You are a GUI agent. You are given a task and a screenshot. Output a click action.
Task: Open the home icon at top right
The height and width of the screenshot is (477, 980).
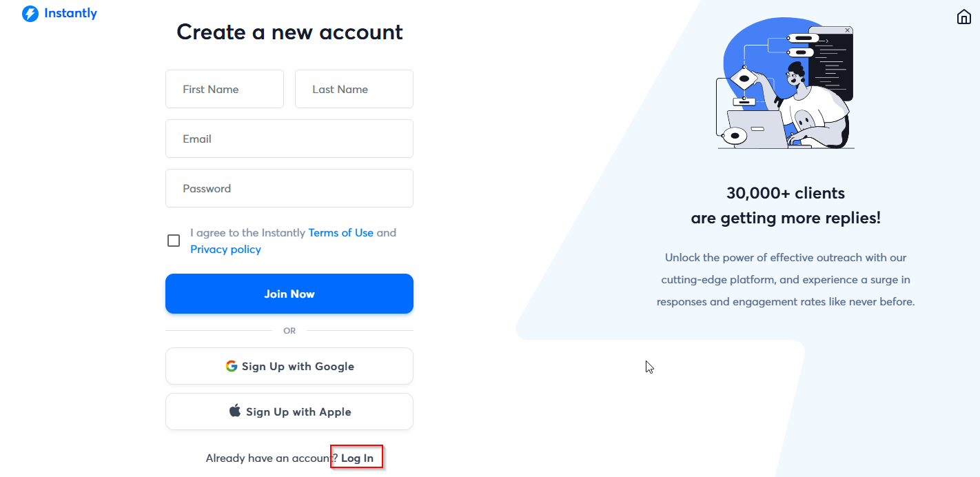(x=964, y=17)
